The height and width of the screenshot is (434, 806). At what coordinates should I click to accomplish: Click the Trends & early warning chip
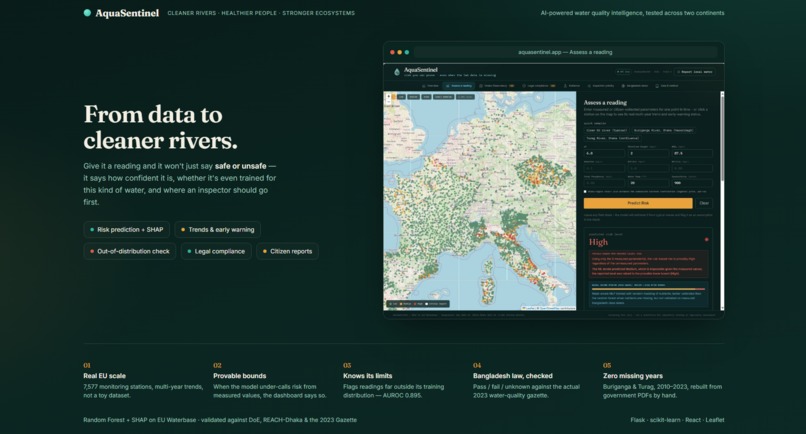[x=218, y=230]
